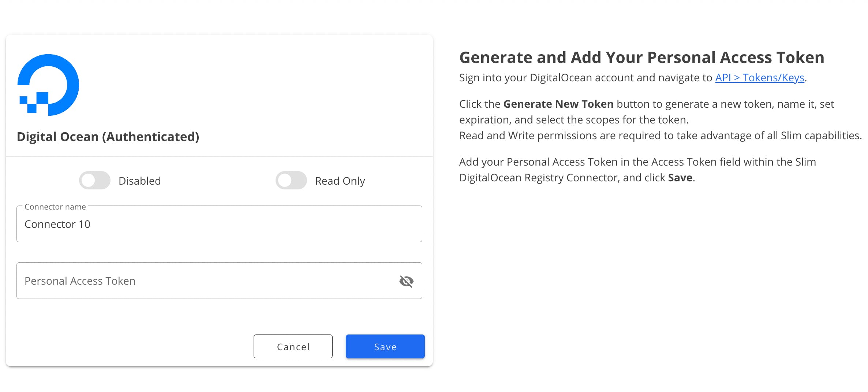This screenshot has width=868, height=392.
Task: Enable the Read Only switch
Action: (291, 180)
